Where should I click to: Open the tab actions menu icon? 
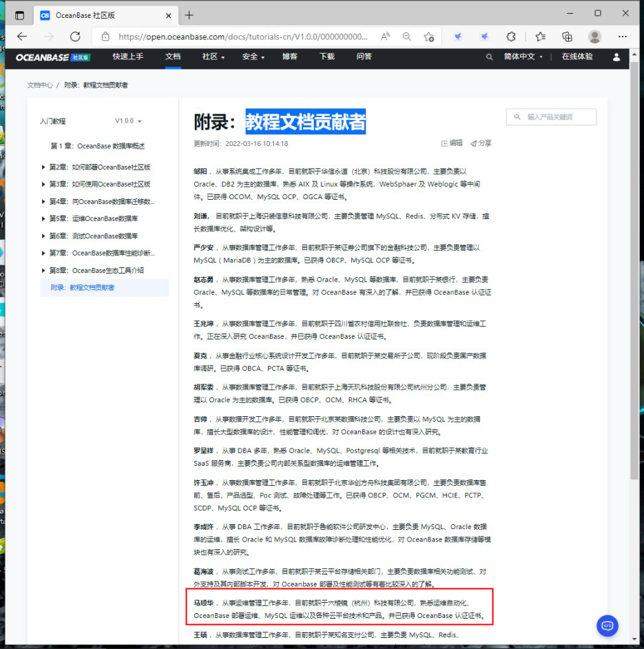point(19,15)
